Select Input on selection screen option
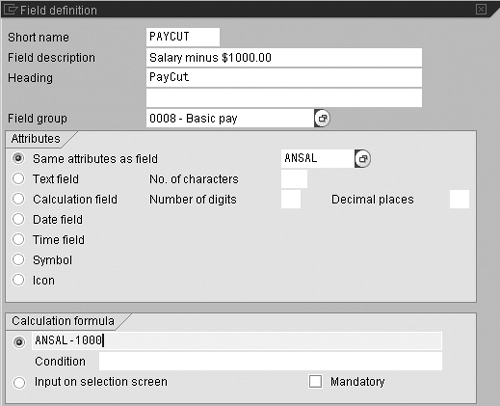The width and height of the screenshot is (500, 406). tap(19, 382)
